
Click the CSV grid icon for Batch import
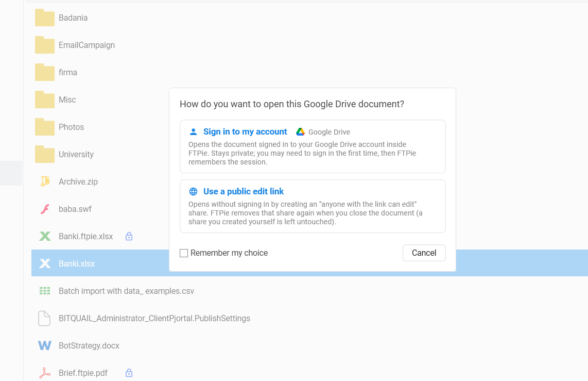45,291
